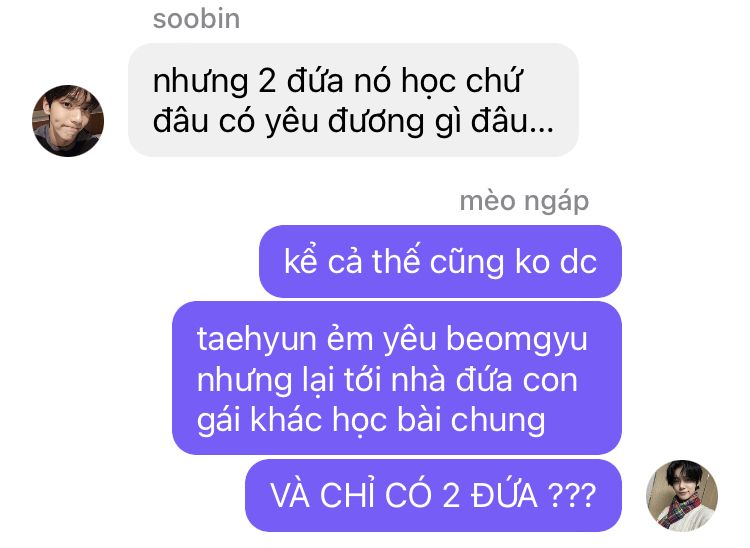Select the gray message bubble from soobin

tap(353, 100)
